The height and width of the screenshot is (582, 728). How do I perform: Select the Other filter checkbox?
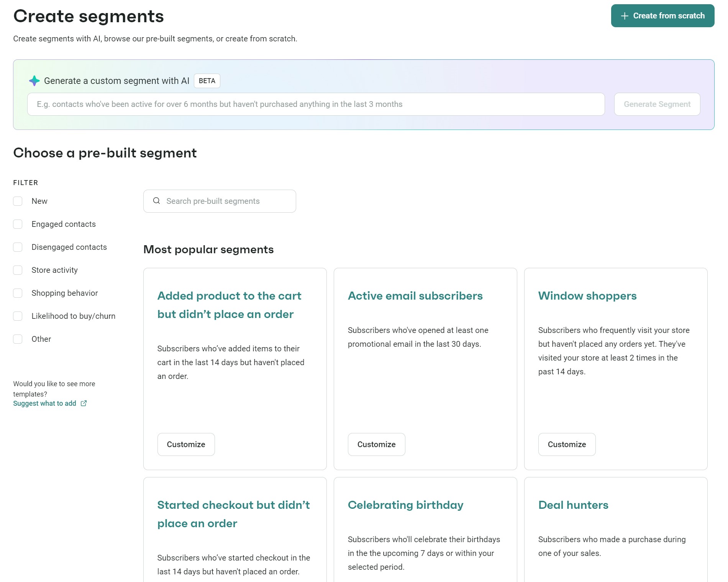pos(18,339)
